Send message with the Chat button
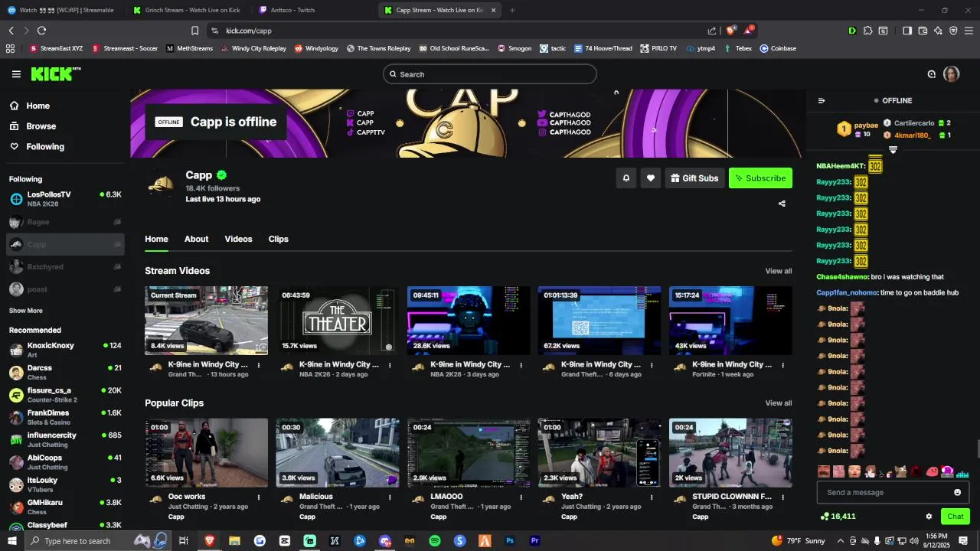Viewport: 980px width, 551px height. pyautogui.click(x=955, y=517)
